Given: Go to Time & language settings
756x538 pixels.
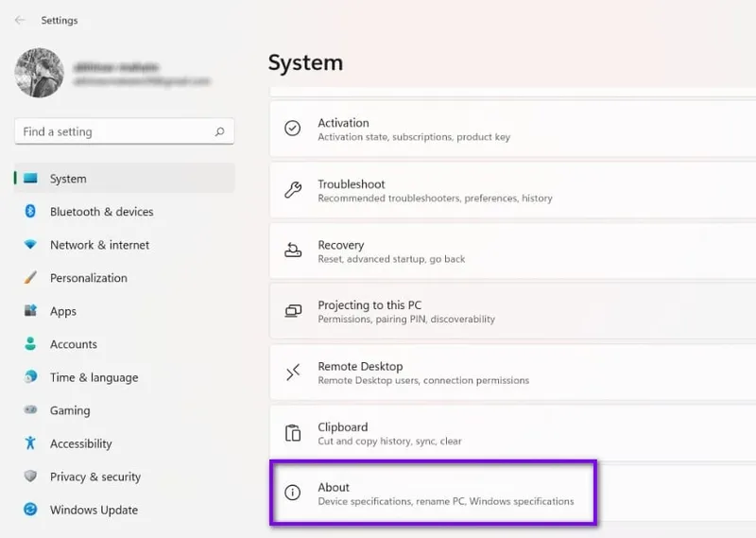Looking at the screenshot, I should [94, 377].
